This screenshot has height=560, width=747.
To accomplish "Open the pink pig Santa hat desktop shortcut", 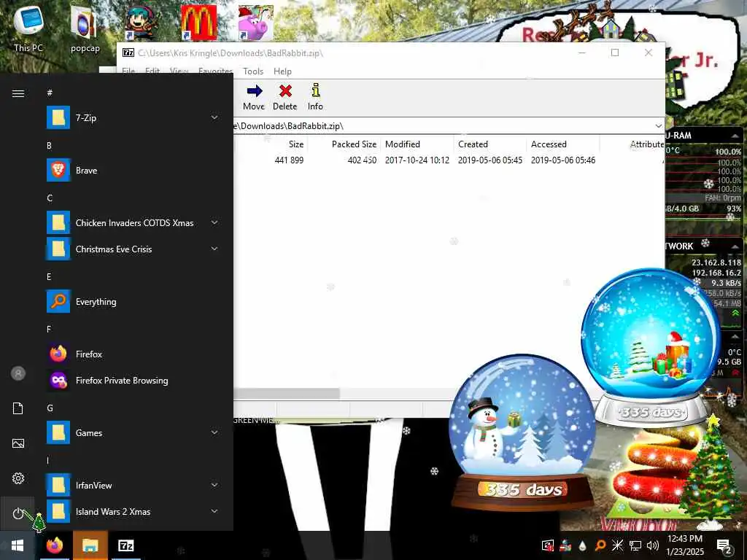I will (256, 23).
